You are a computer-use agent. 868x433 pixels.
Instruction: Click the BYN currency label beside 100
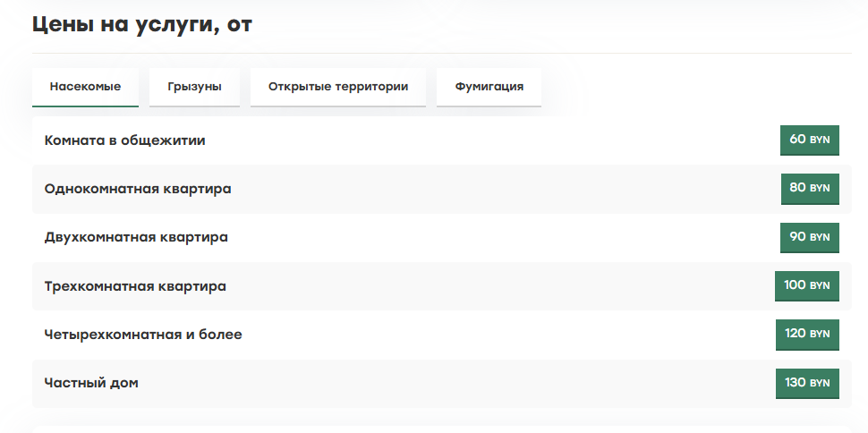click(820, 285)
